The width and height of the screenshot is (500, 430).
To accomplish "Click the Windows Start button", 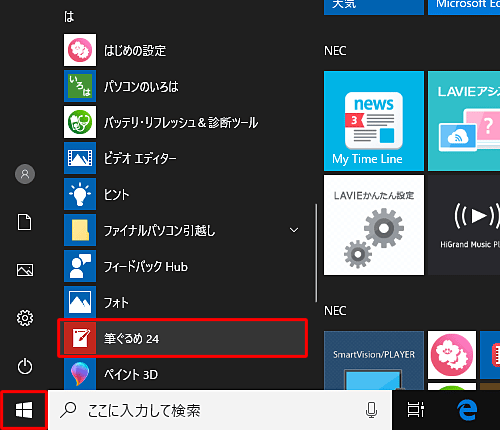I will (x=24, y=410).
